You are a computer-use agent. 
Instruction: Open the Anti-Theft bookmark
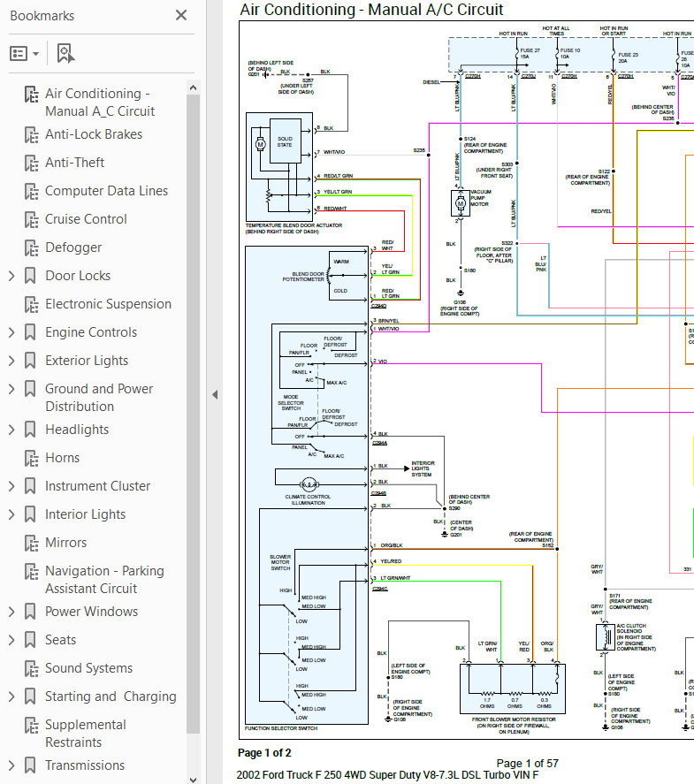click(74, 163)
